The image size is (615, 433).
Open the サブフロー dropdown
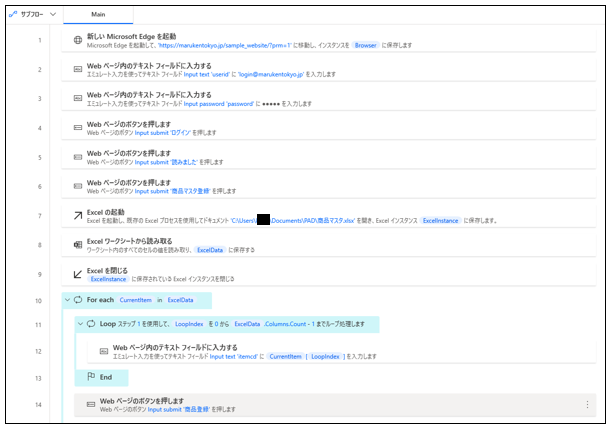(x=53, y=15)
